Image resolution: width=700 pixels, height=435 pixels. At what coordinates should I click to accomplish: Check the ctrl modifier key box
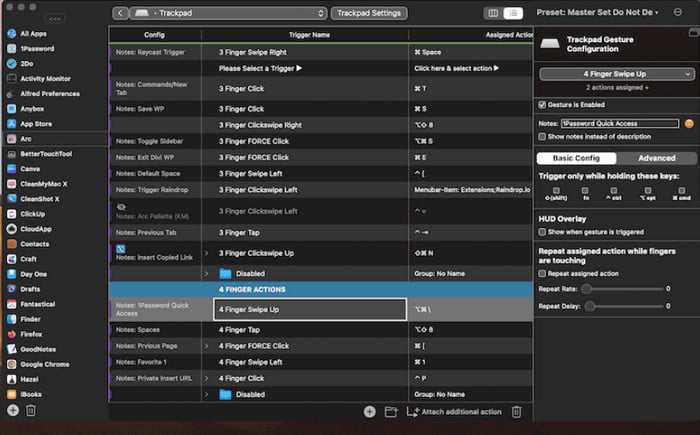[x=614, y=190]
